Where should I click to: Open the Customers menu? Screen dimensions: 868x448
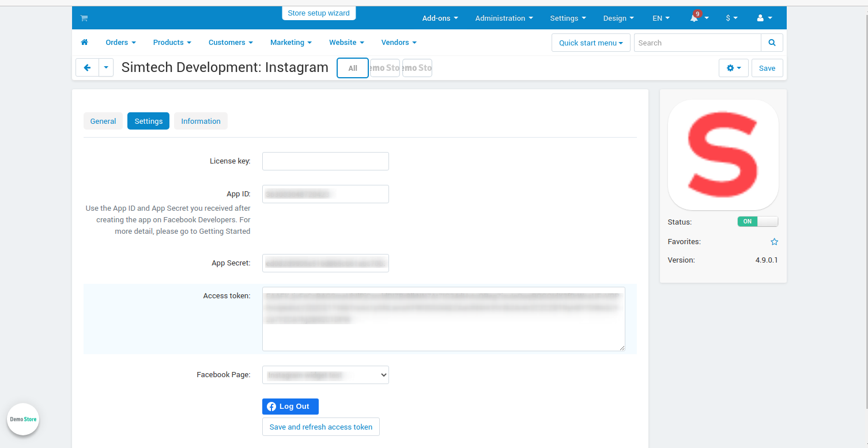click(231, 43)
